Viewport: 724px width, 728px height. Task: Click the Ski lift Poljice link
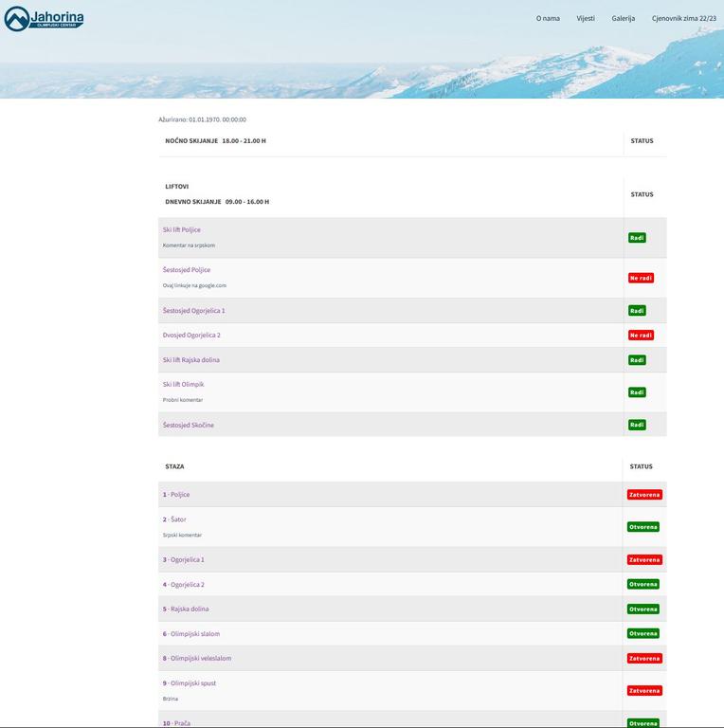[182, 229]
